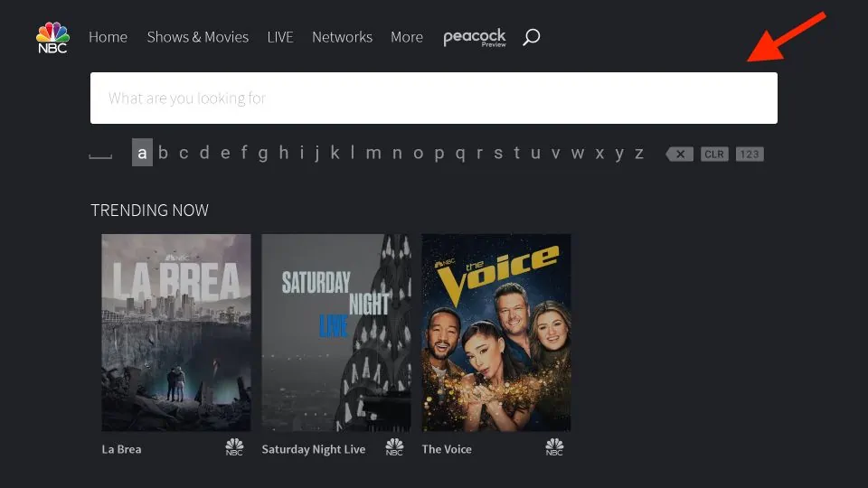868x488 pixels.
Task: Select the Saturday Night Live poster
Action: tap(336, 333)
